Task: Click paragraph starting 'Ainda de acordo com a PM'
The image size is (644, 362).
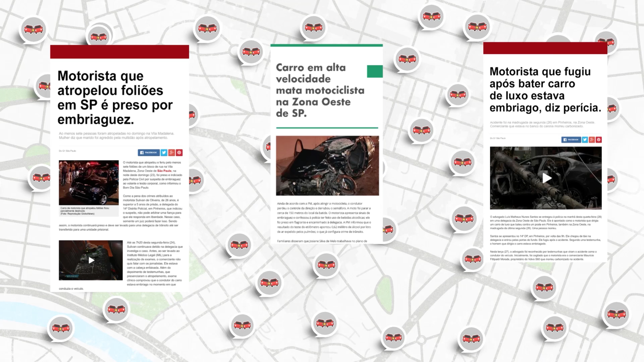Action: [324, 218]
